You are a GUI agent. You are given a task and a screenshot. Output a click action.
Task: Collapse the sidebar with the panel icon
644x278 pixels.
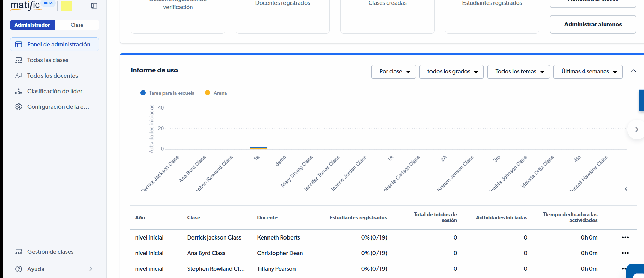tap(94, 6)
